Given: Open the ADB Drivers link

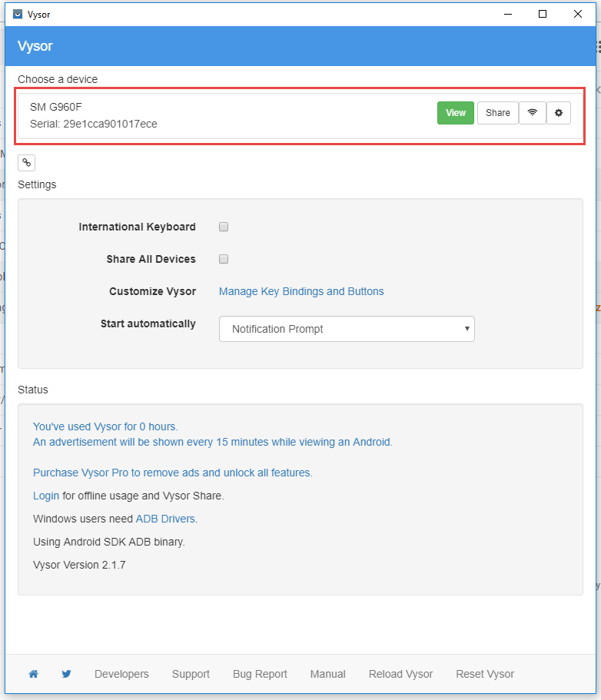Looking at the screenshot, I should tap(165, 519).
